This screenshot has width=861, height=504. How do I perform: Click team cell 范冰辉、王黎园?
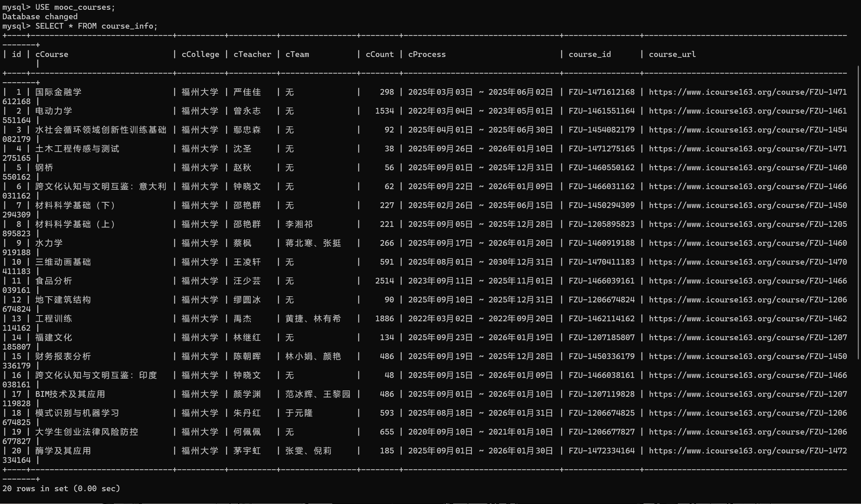coord(318,394)
